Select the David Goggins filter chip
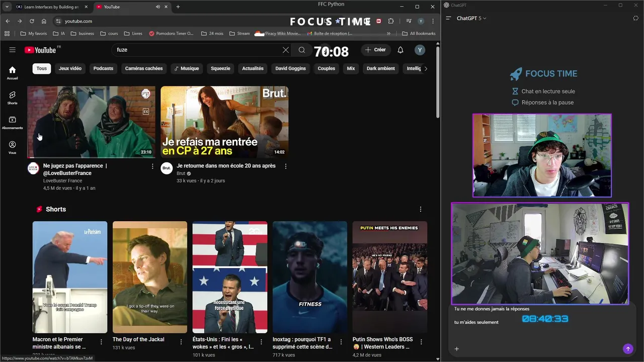This screenshot has height=362, width=644. coord(290,68)
